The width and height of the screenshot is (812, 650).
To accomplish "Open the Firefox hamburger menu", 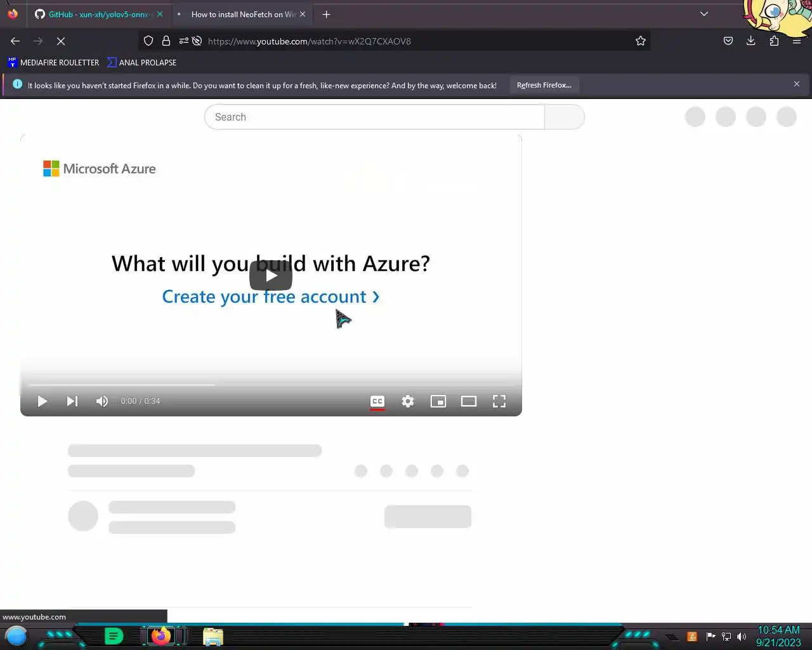I will (797, 41).
